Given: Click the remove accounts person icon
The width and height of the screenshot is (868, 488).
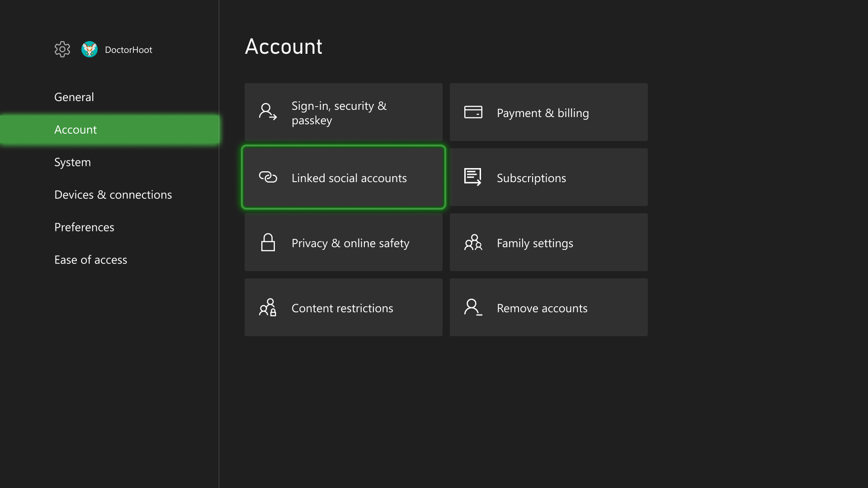Looking at the screenshot, I should [473, 307].
